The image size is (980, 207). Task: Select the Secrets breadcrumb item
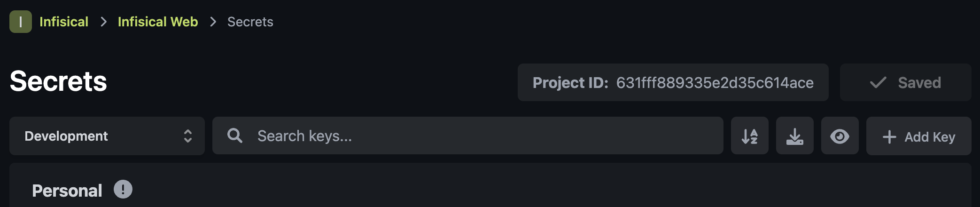coord(250,22)
